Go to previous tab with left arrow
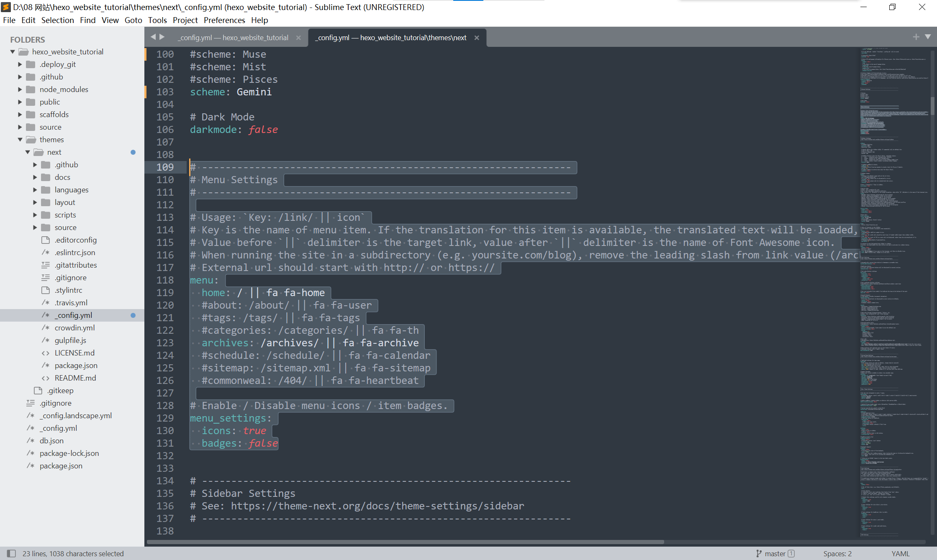This screenshot has width=937, height=560. pyautogui.click(x=153, y=37)
